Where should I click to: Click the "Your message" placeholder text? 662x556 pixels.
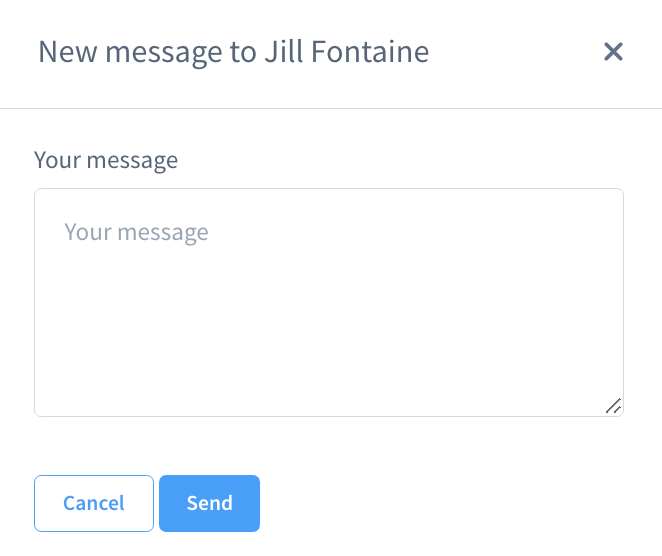pyautogui.click(x=137, y=233)
